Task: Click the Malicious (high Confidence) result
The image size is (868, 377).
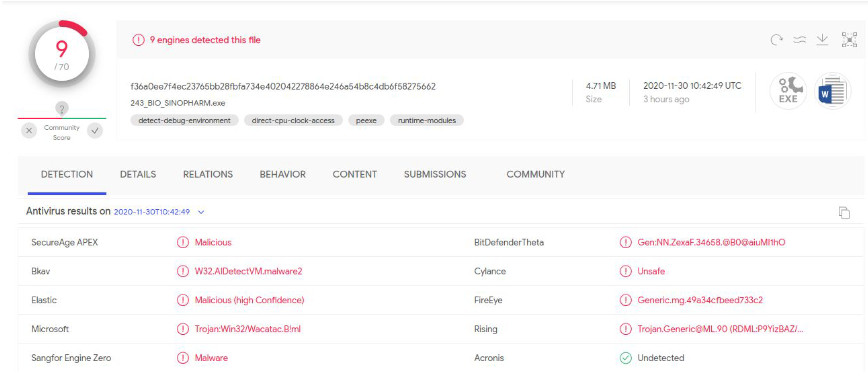Action: click(249, 300)
